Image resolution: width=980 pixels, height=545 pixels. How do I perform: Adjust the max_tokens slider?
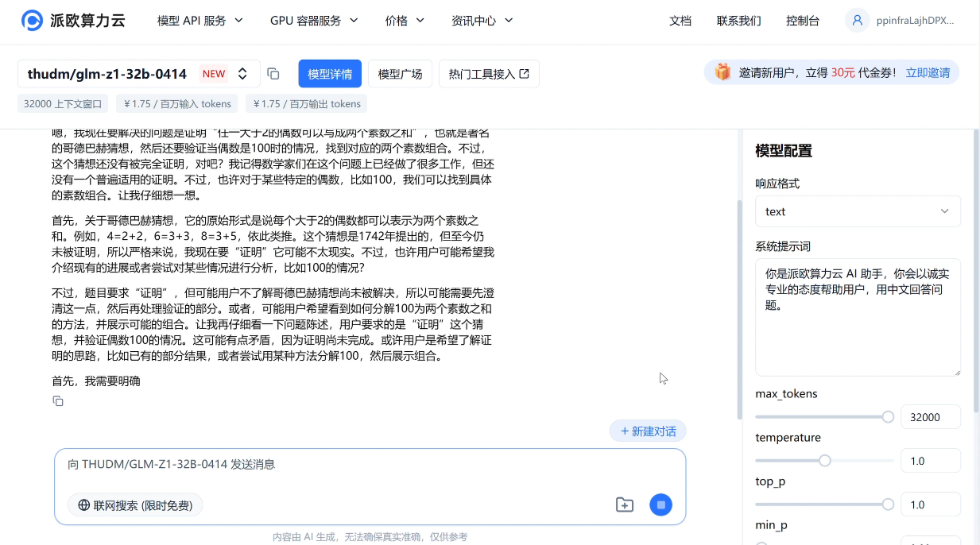824,417
